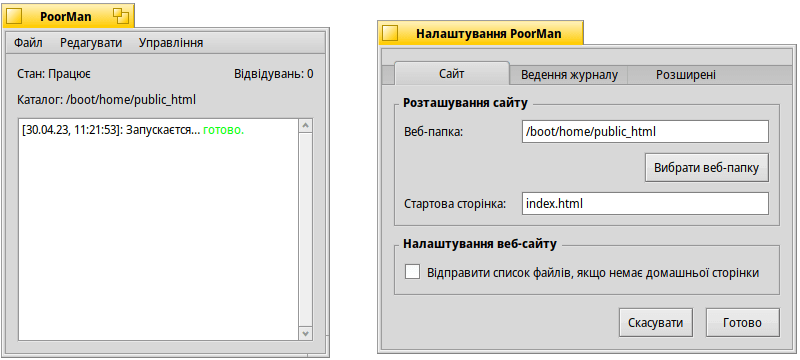800x360 pixels.
Task: Confirm settings with Готово button
Action: point(742,322)
